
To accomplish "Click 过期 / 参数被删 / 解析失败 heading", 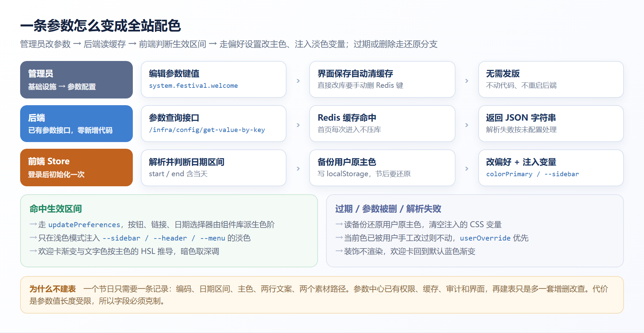I will 388,209.
